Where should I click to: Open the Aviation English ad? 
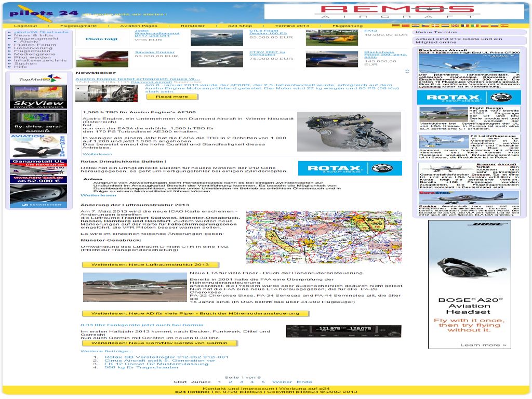coord(38,146)
